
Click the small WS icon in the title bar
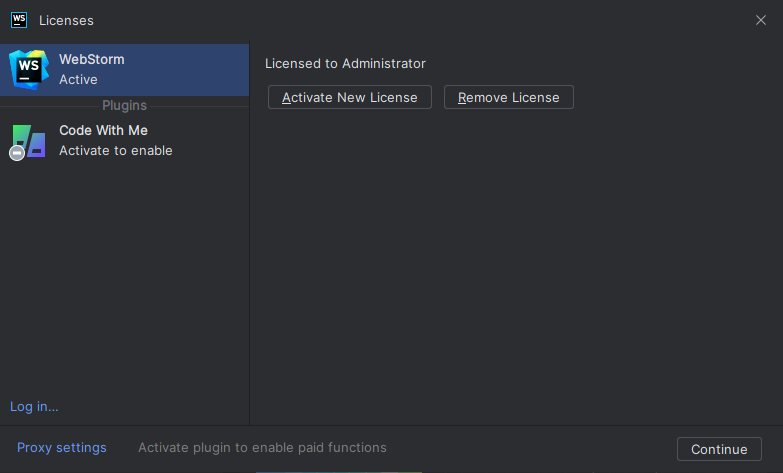[x=19, y=20]
